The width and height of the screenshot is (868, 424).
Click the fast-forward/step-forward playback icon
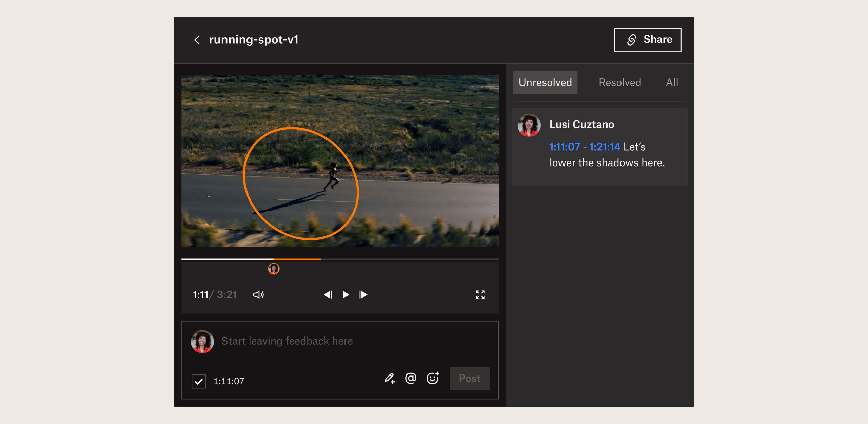coord(364,294)
